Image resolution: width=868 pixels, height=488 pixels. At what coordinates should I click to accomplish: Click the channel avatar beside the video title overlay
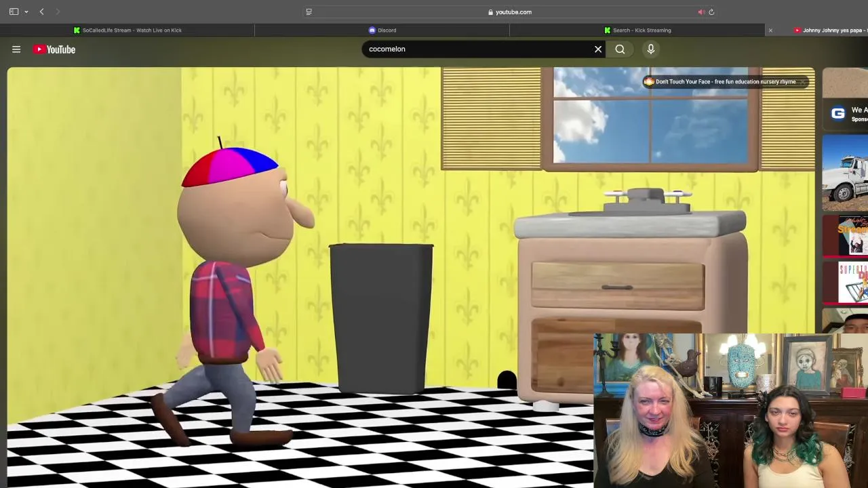tap(649, 81)
